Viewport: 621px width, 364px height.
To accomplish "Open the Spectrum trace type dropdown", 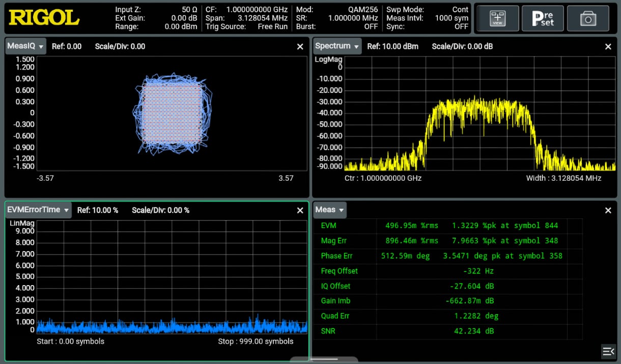I will pos(337,46).
